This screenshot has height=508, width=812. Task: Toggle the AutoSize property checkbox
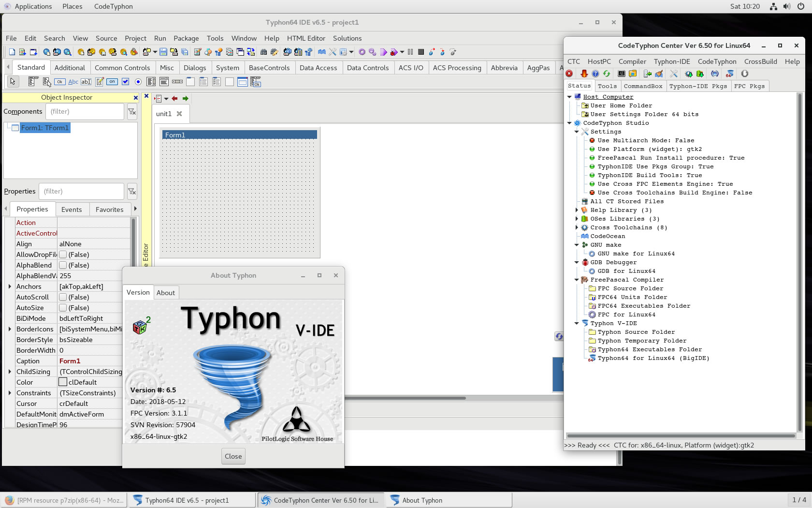(x=63, y=308)
